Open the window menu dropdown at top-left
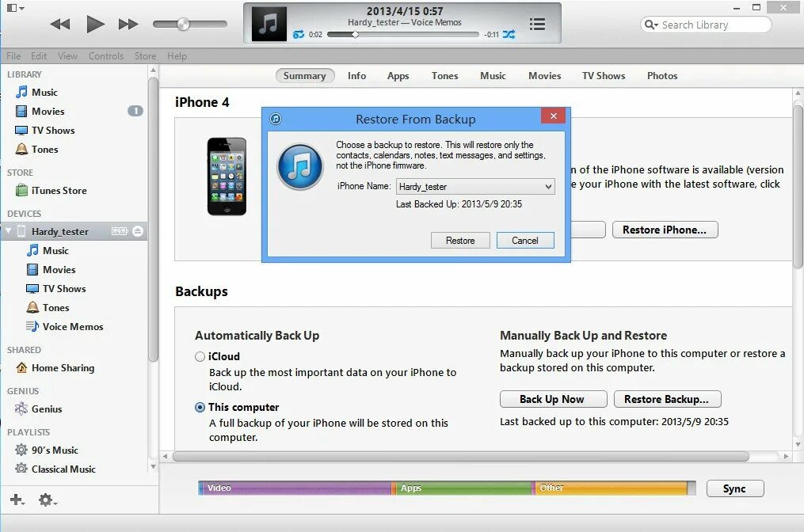This screenshot has height=532, width=804. 15,8
